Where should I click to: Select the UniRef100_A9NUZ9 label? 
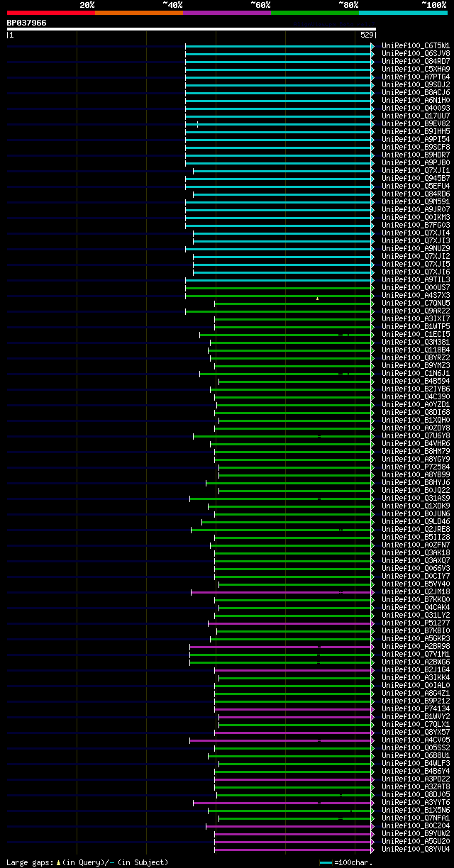pyautogui.click(x=416, y=248)
